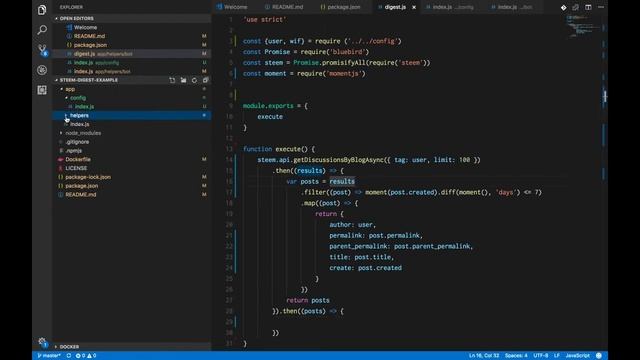
Task: Open the .gitignore file
Action: 77,142
